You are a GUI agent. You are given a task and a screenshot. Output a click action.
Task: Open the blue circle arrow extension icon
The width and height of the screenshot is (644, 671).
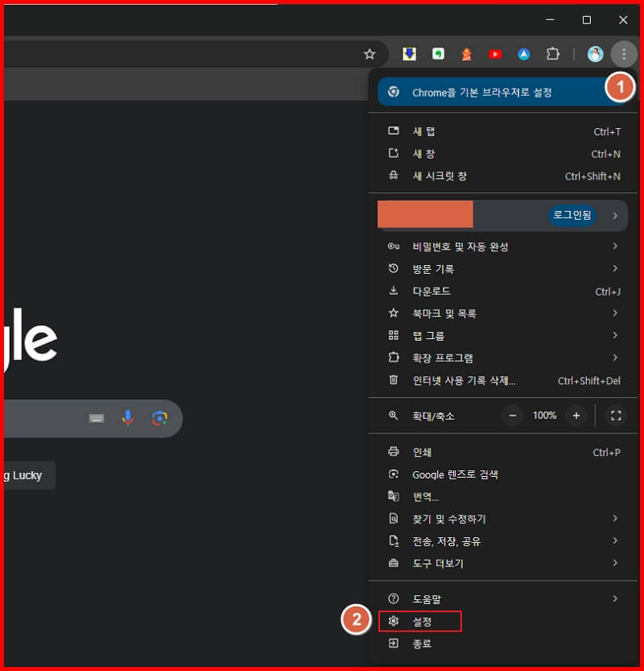(524, 54)
